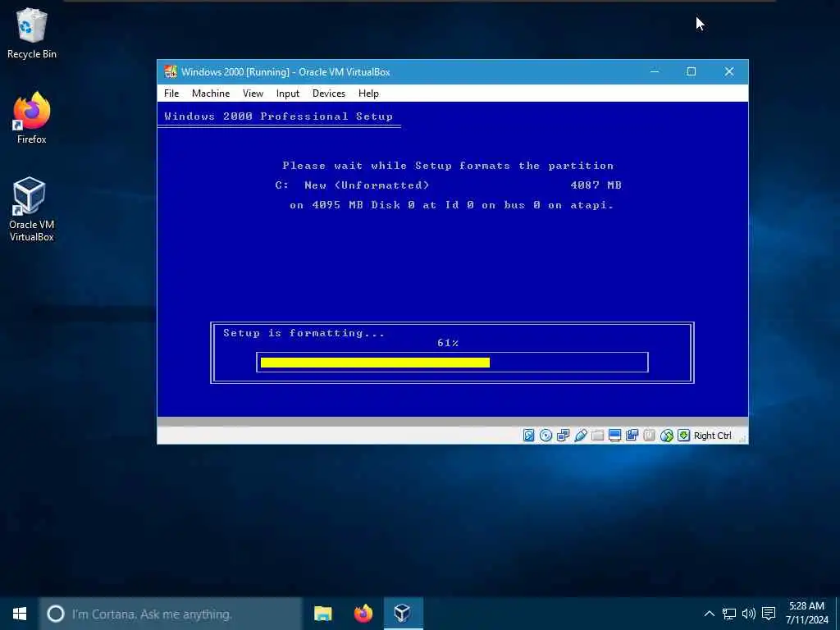Open File Explorer from the taskbar

tap(323, 614)
